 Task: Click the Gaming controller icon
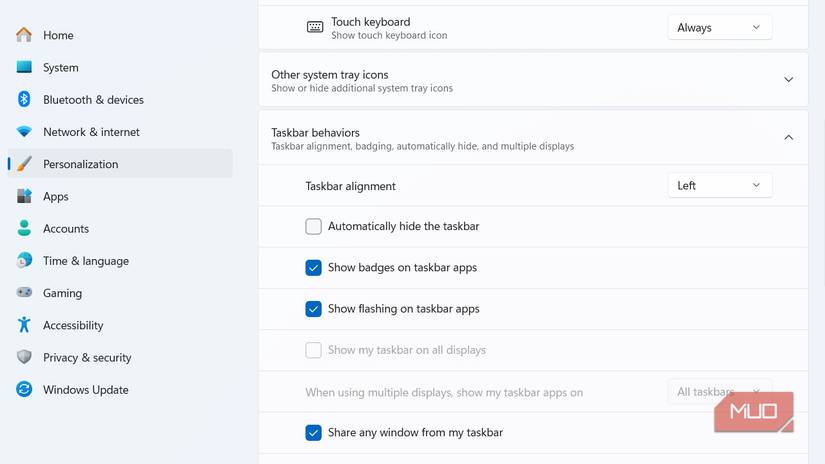pos(24,293)
